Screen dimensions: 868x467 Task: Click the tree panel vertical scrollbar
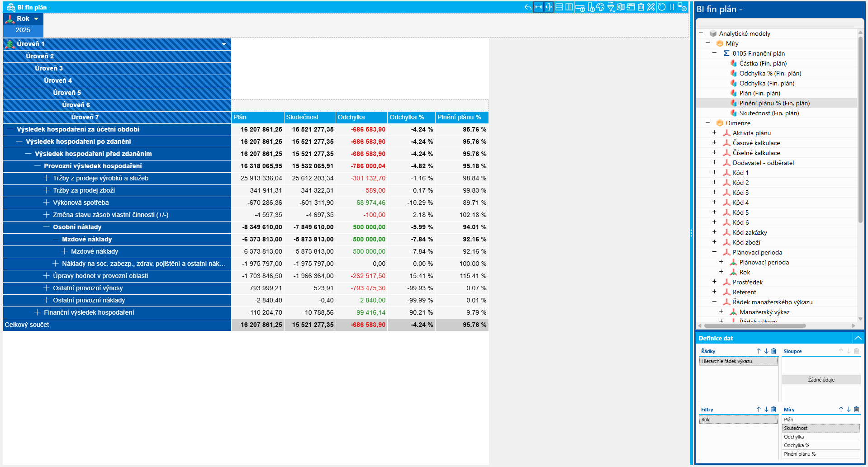click(x=860, y=129)
